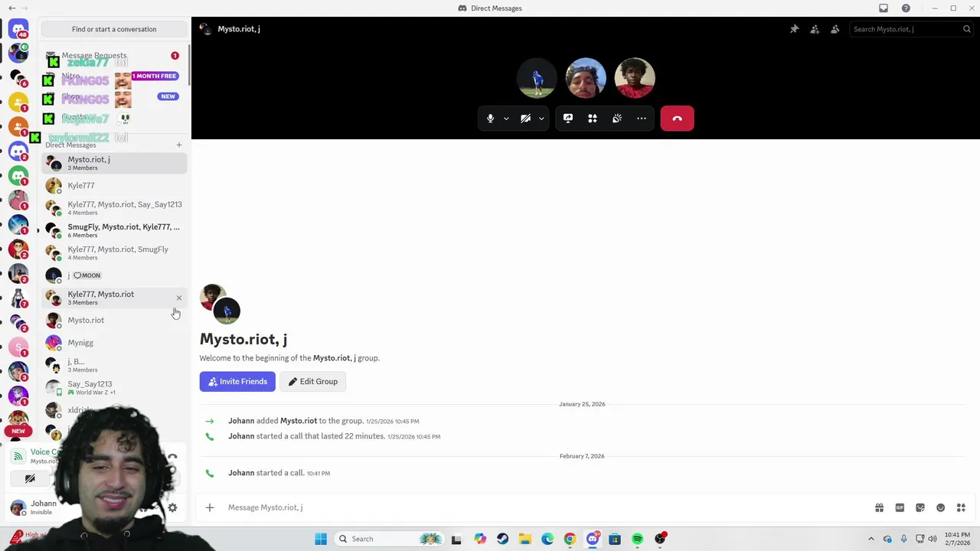Open user settings gear
This screenshot has width=980, height=551.
172,507
